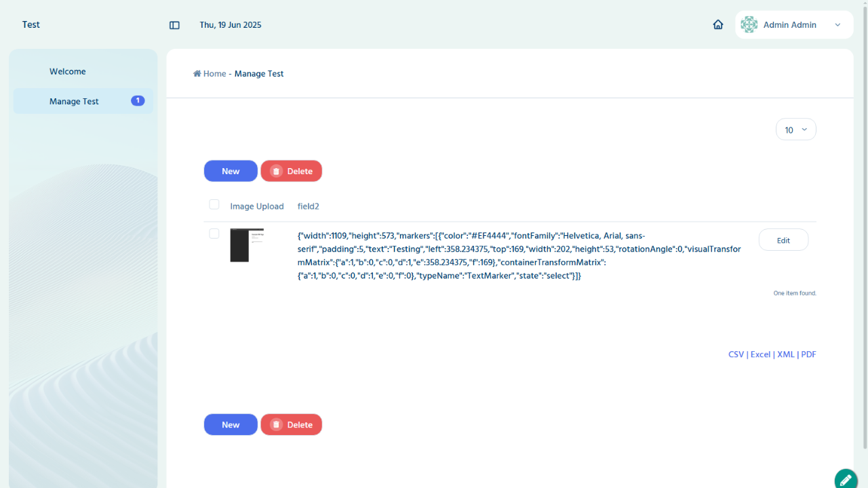Viewport: 868px width, 488px height.
Task: Click the breadcrumb Home link
Action: (x=214, y=74)
